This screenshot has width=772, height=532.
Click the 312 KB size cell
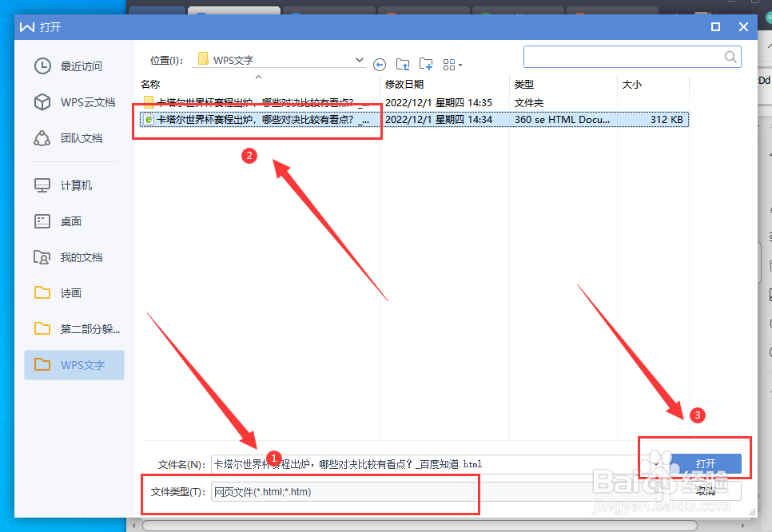pyautogui.click(x=667, y=120)
